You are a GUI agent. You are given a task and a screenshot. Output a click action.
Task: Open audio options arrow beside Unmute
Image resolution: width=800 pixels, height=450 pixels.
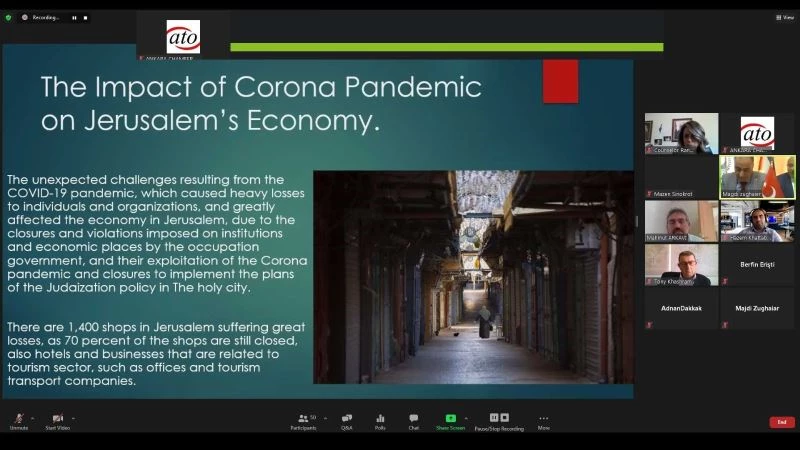coord(32,417)
